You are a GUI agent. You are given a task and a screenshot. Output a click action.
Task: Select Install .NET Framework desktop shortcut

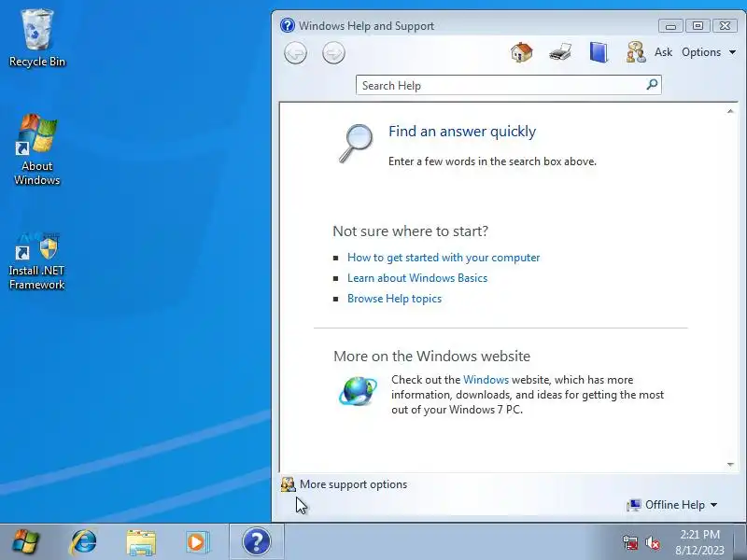click(x=37, y=261)
